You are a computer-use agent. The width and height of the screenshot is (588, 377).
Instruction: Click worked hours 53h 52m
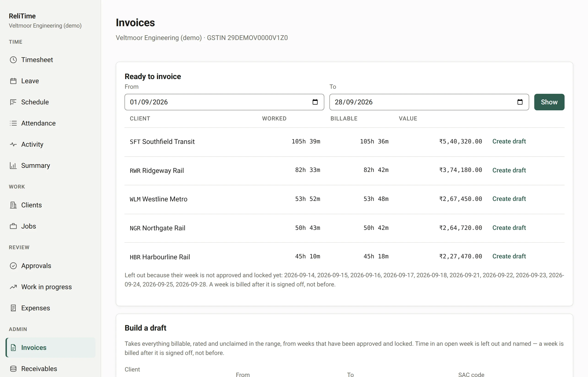[x=308, y=199]
